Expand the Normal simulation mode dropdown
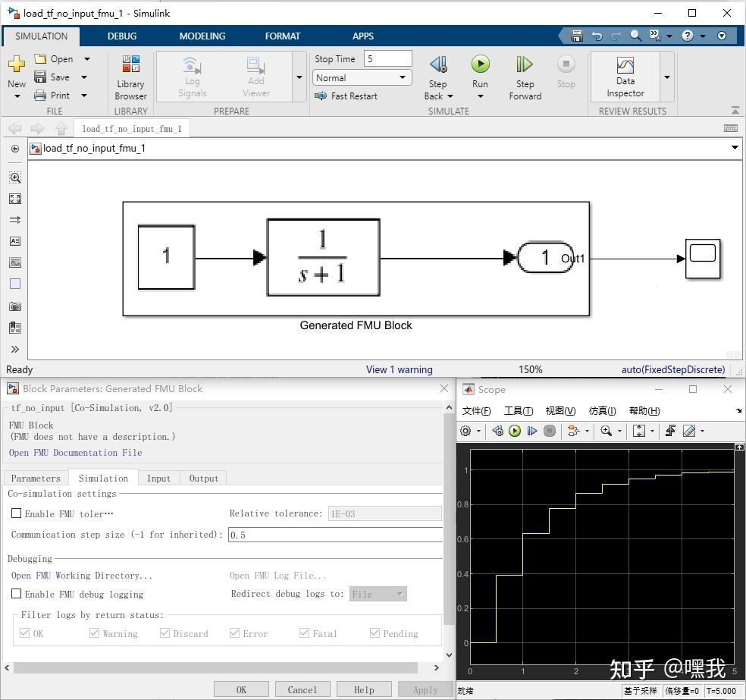 point(402,77)
